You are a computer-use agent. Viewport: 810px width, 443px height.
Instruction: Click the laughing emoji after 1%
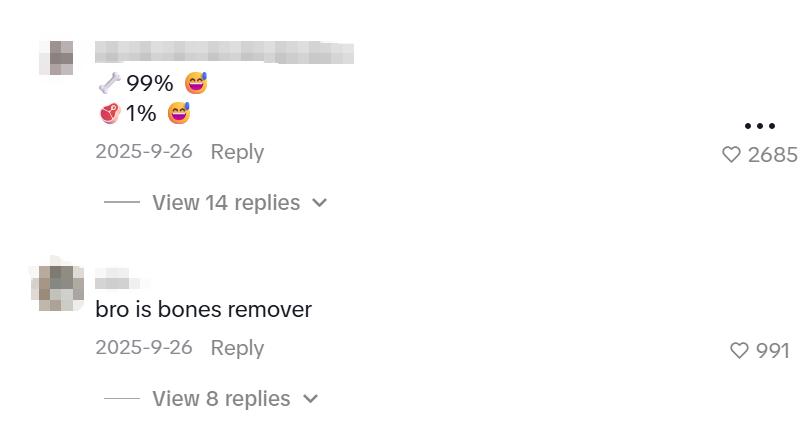click(x=179, y=113)
